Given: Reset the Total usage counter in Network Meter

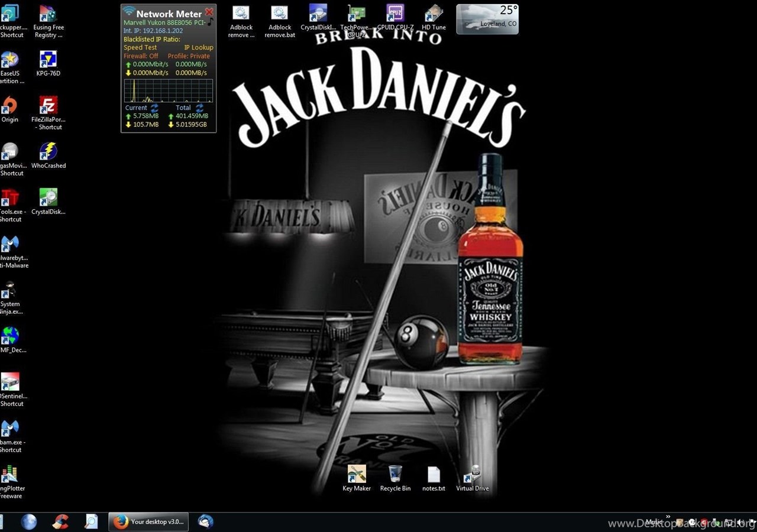Looking at the screenshot, I should tap(199, 108).
